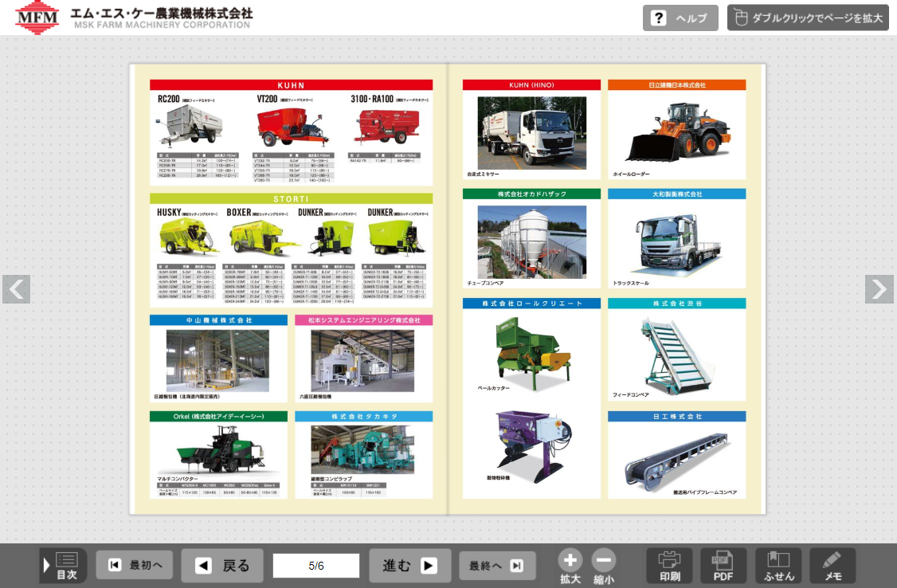The height and width of the screenshot is (588, 897).
Task: Open the 目次 table of contents panel
Action: [63, 566]
